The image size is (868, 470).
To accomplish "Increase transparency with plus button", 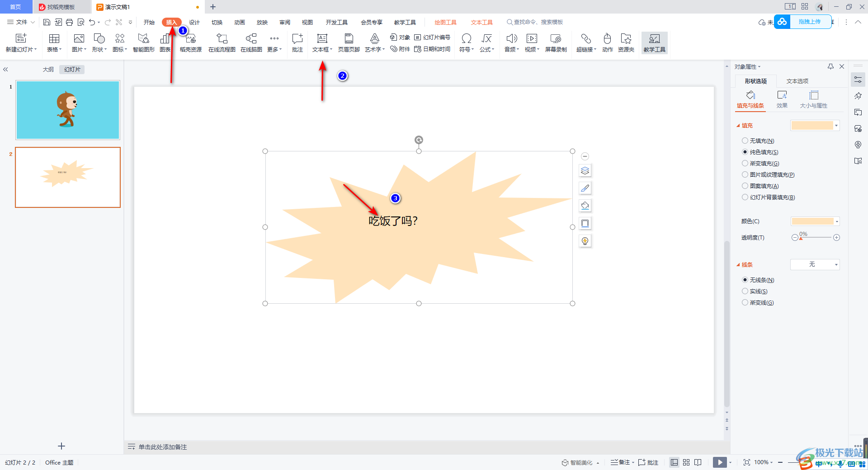I will pos(836,238).
